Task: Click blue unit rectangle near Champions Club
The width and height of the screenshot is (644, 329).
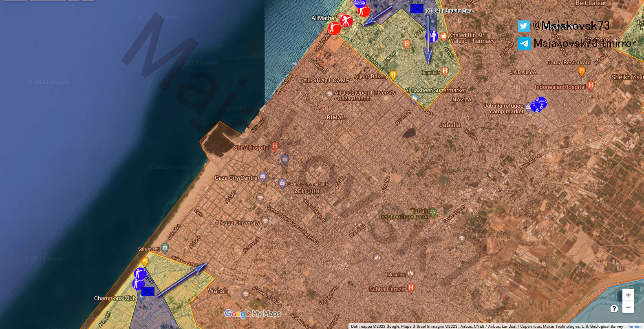Action: [x=148, y=291]
